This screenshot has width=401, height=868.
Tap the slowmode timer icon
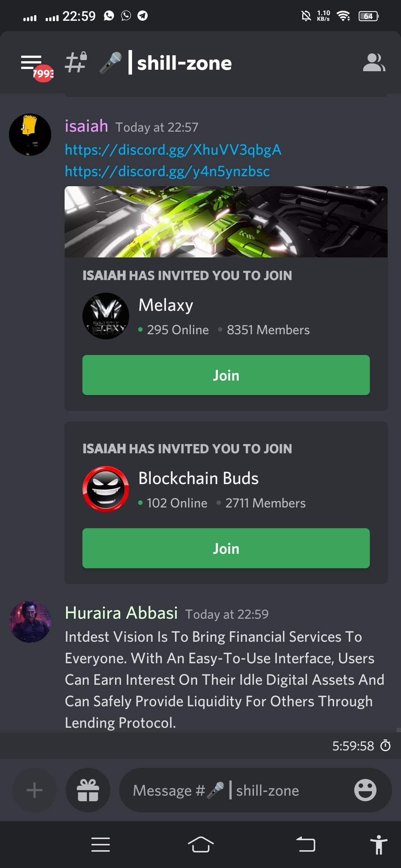click(x=386, y=745)
